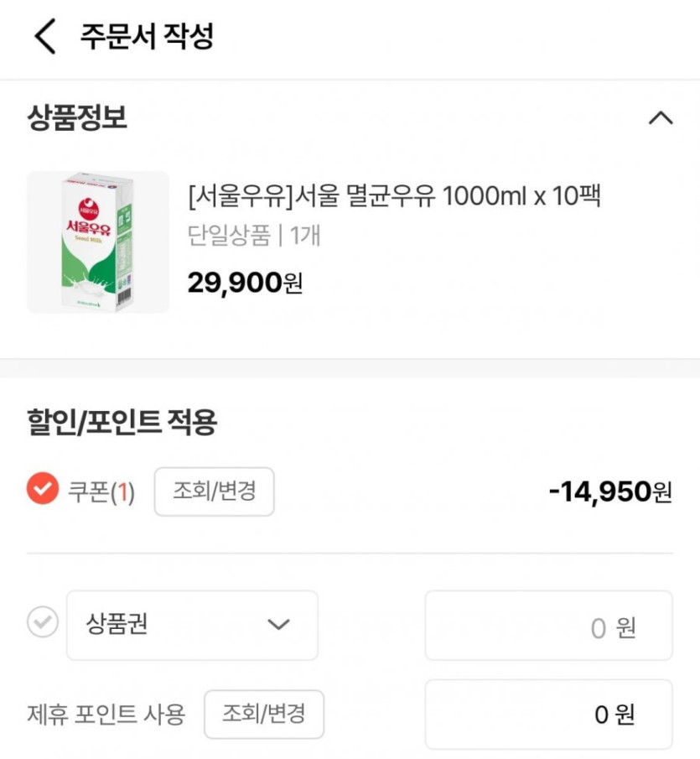Tap the 주문서 작성 page title

[x=147, y=37]
